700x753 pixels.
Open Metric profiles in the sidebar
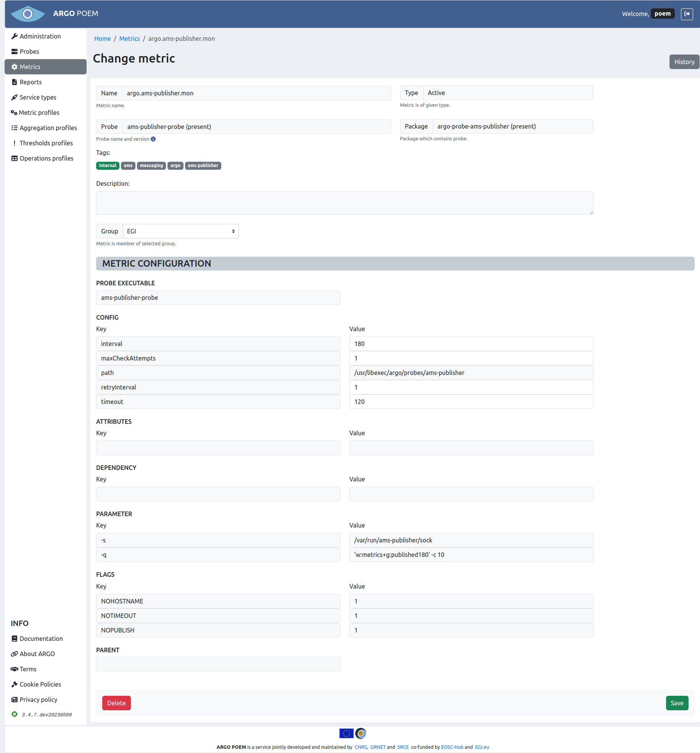pyautogui.click(x=39, y=113)
